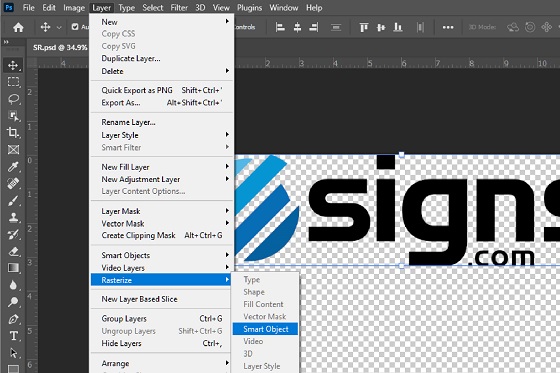The image size is (560, 373).
Task: Open the Help menu
Action: tap(314, 8)
